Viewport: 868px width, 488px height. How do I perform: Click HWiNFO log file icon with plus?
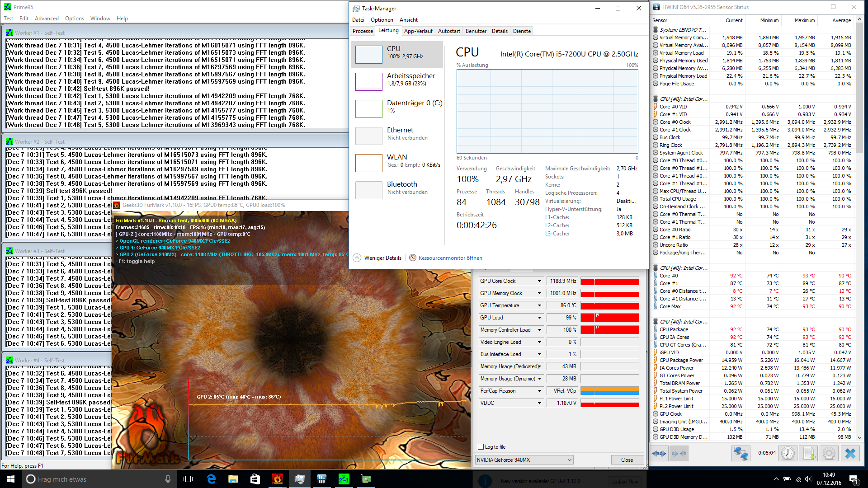tap(809, 453)
